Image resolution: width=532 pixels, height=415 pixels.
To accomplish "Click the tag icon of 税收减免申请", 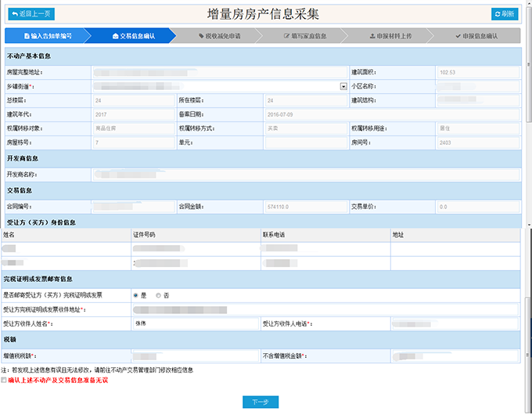I will pos(201,36).
